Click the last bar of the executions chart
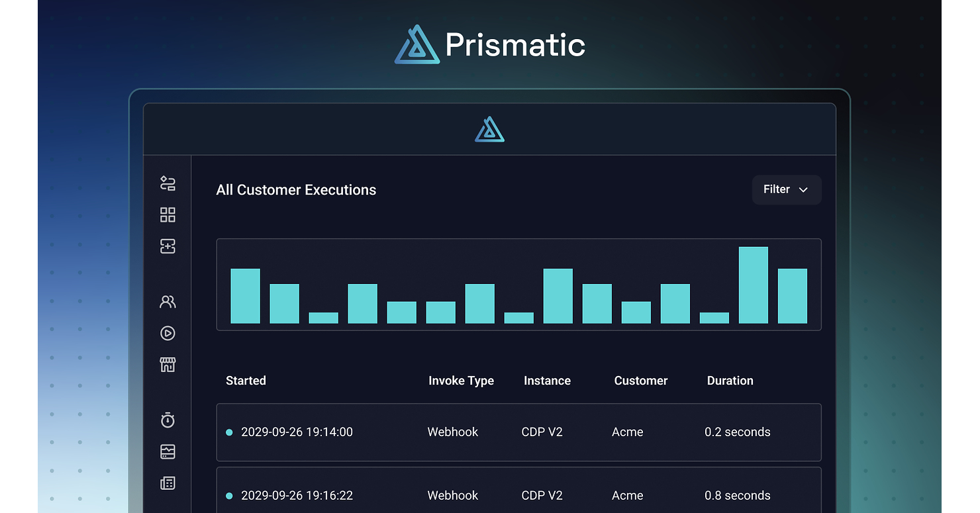 coord(793,296)
